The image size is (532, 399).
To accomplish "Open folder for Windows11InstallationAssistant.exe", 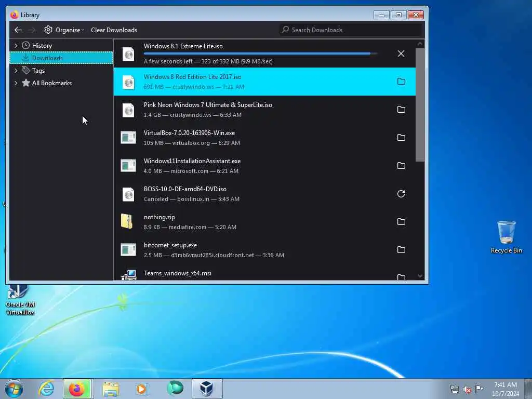I will 401,166.
